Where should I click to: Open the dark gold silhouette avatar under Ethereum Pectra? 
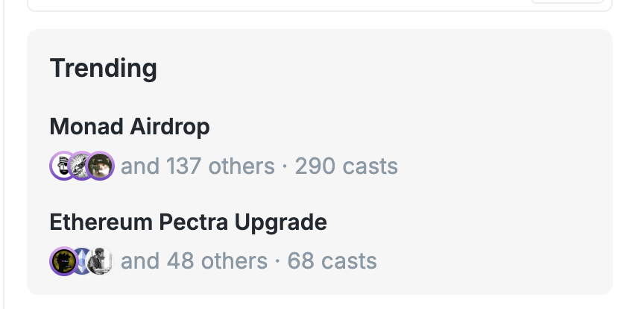coord(63,261)
